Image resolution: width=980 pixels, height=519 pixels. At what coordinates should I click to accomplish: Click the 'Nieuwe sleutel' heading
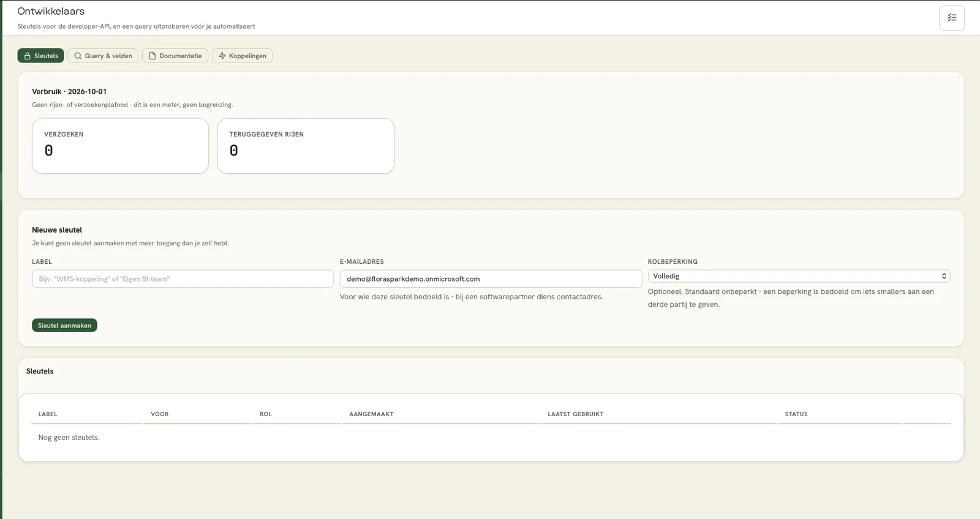57,230
